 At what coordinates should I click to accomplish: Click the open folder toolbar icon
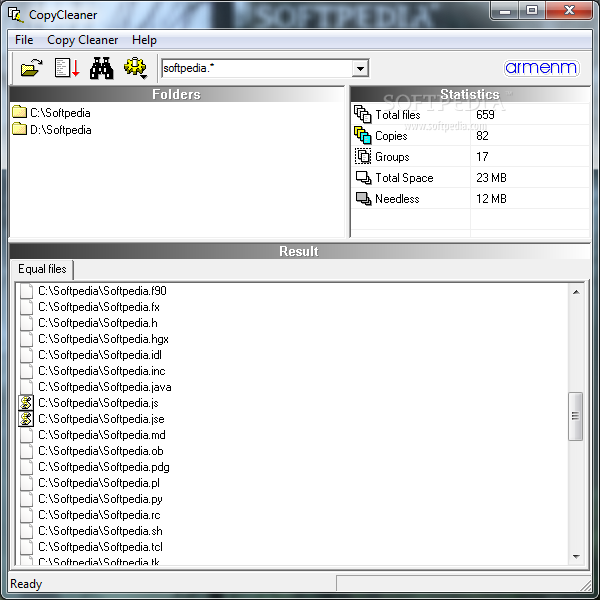tap(31, 68)
